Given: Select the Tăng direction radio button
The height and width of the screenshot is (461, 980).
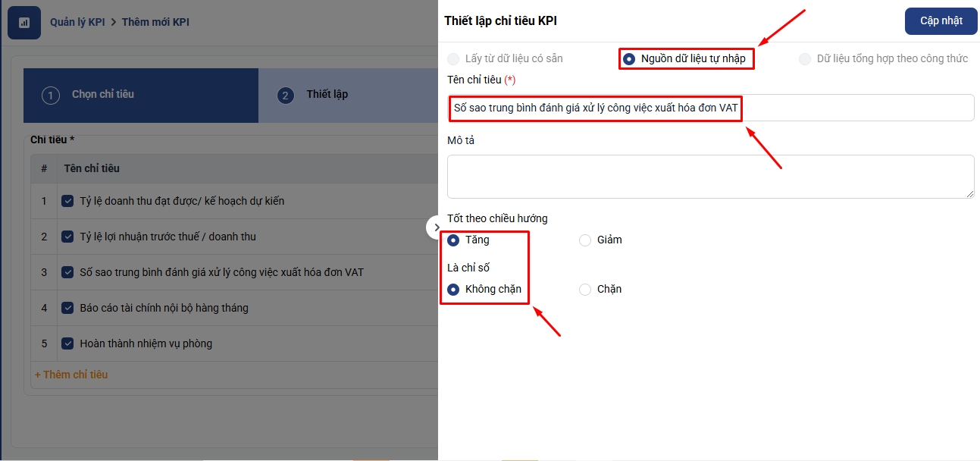Looking at the screenshot, I should [x=454, y=240].
